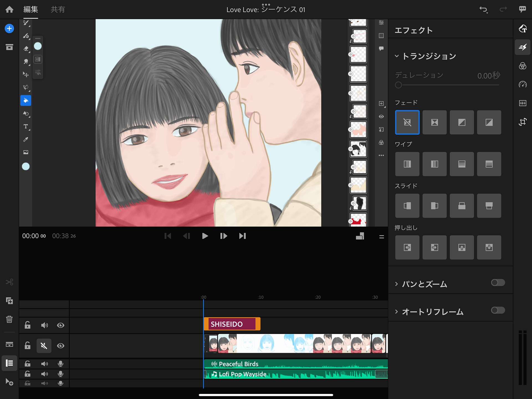Open the undo history dropdown
Screen dimensions: 532x399
point(487,13)
